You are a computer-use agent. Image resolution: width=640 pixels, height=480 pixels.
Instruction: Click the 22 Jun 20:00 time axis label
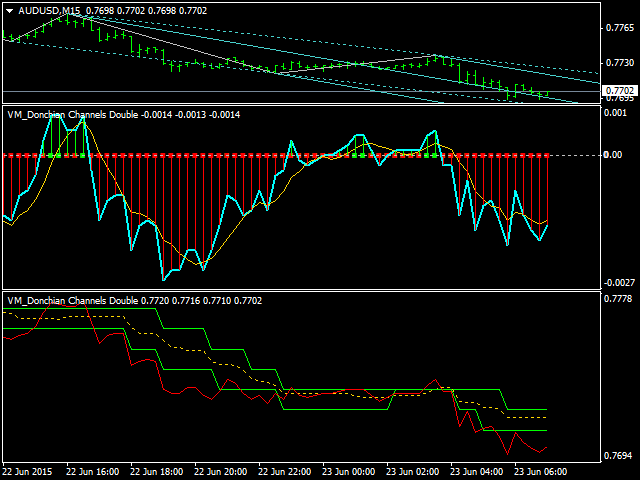[x=221, y=472]
